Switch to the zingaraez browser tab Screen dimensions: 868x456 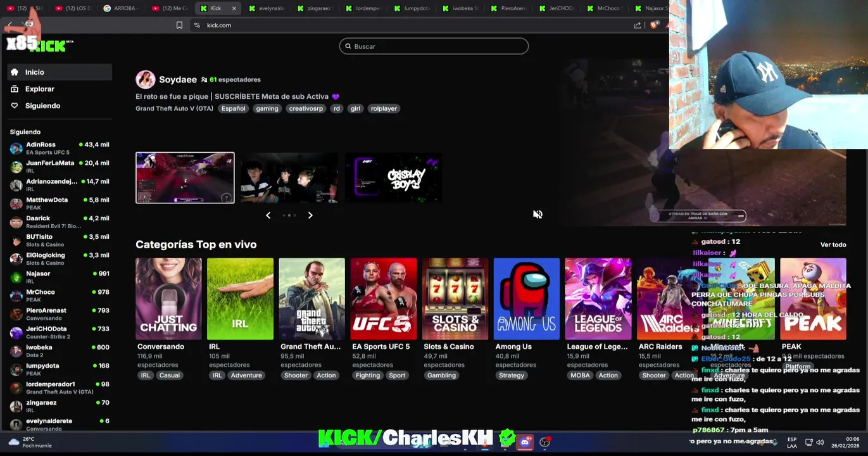click(315, 8)
